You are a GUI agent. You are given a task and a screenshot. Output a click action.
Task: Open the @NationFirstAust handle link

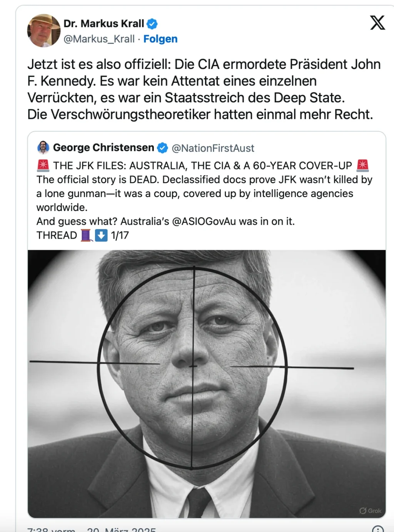[214, 148]
